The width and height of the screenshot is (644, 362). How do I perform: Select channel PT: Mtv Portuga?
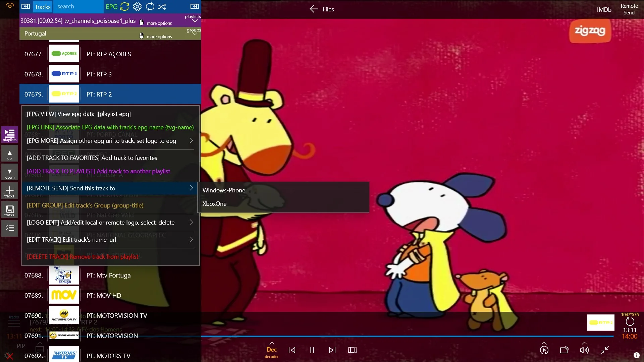pyautogui.click(x=110, y=275)
